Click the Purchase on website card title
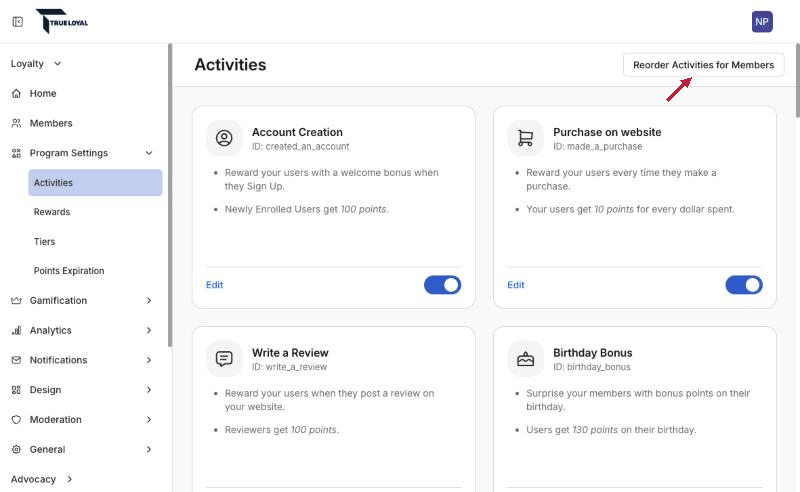Viewport: 800px width, 492px height. tap(607, 132)
